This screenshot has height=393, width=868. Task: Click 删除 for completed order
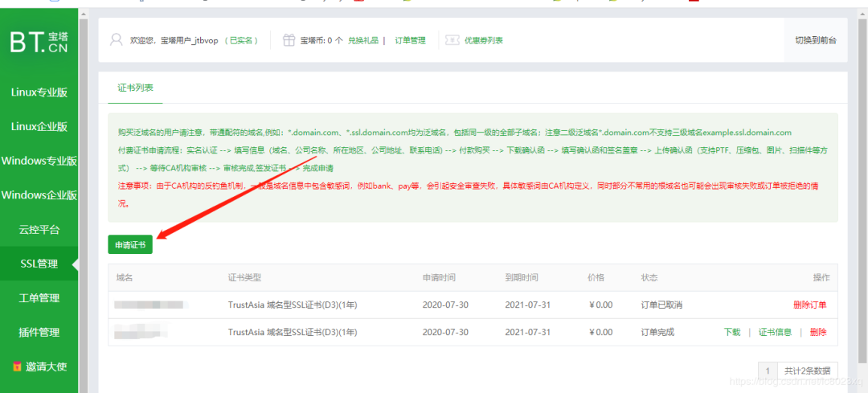coord(818,332)
